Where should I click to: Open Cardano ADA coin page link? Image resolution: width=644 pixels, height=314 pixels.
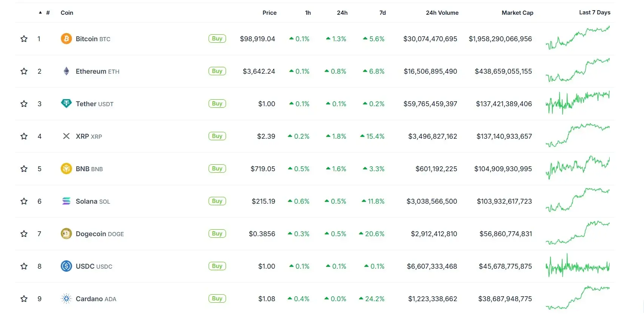[96, 299]
